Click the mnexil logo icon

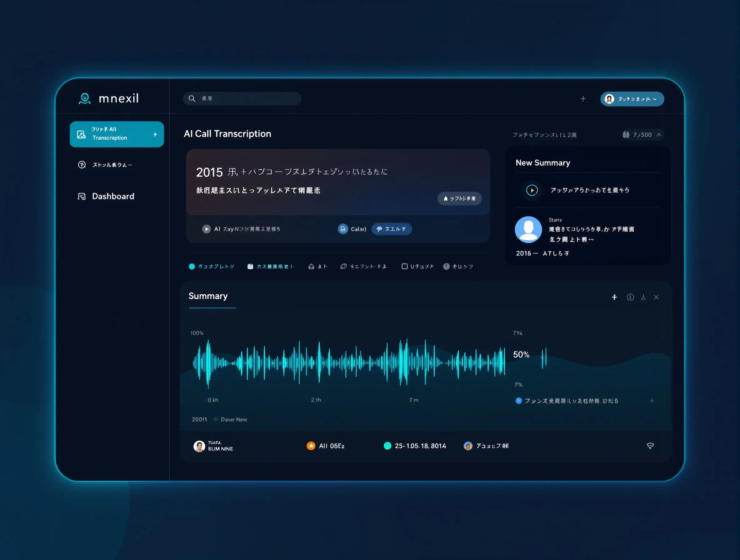pyautogui.click(x=85, y=99)
